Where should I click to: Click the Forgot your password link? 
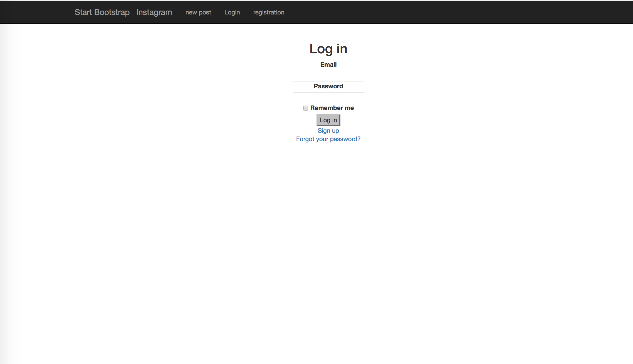point(328,139)
